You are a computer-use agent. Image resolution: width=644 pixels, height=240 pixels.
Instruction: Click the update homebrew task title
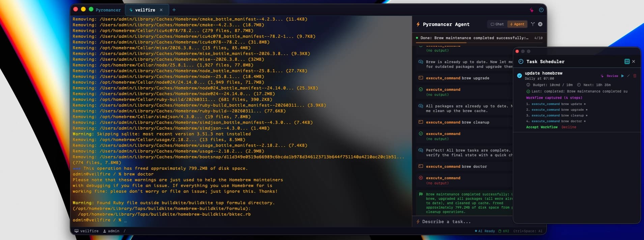543,73
